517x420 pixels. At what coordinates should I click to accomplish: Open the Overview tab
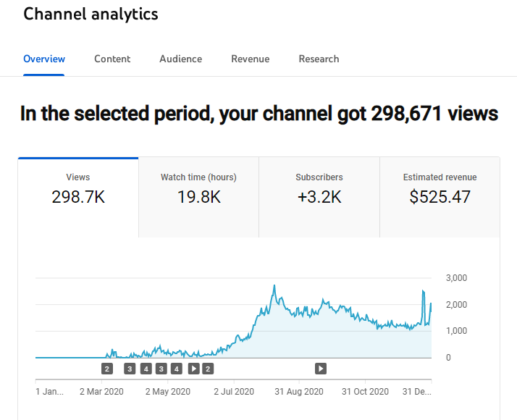tap(44, 59)
